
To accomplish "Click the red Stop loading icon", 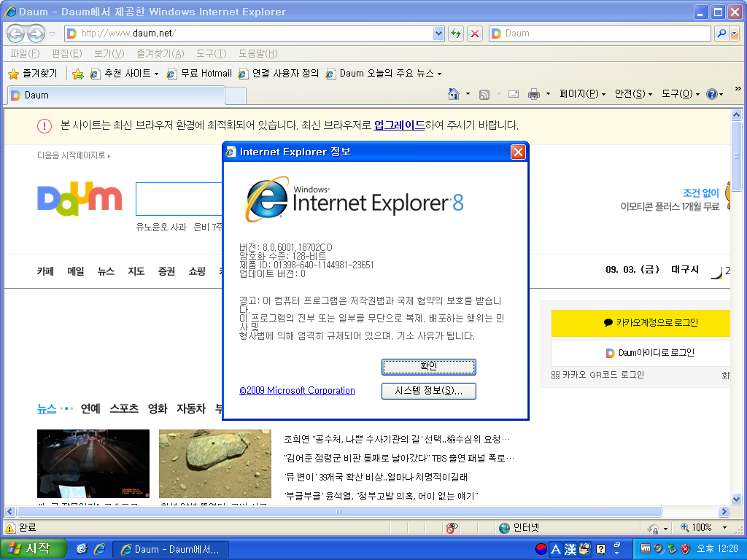I will [474, 34].
